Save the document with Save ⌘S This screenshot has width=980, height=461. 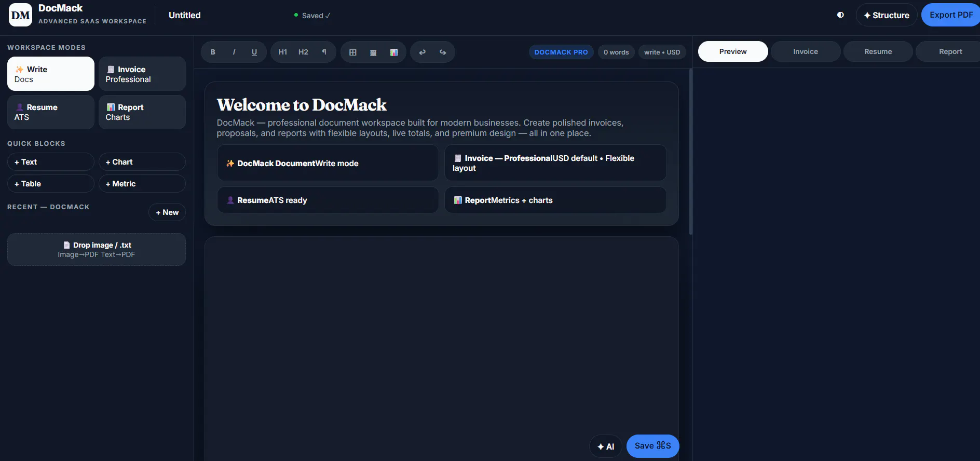point(653,446)
